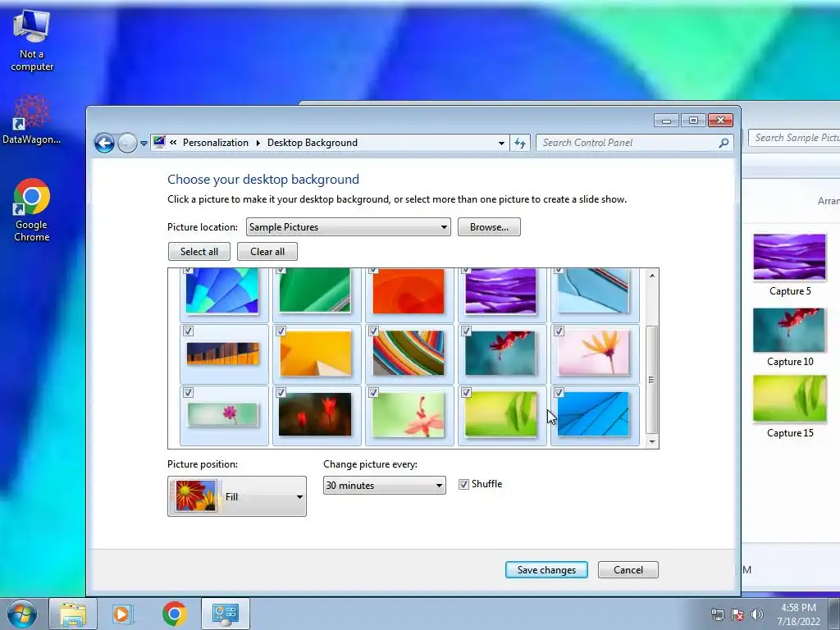Expand the address bar history dropdown arrow
The height and width of the screenshot is (630, 840).
pos(501,143)
